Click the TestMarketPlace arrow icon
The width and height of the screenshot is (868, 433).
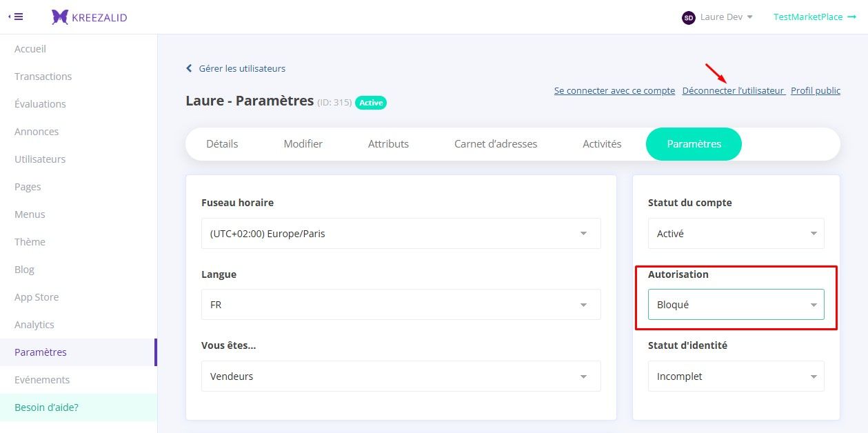(851, 17)
